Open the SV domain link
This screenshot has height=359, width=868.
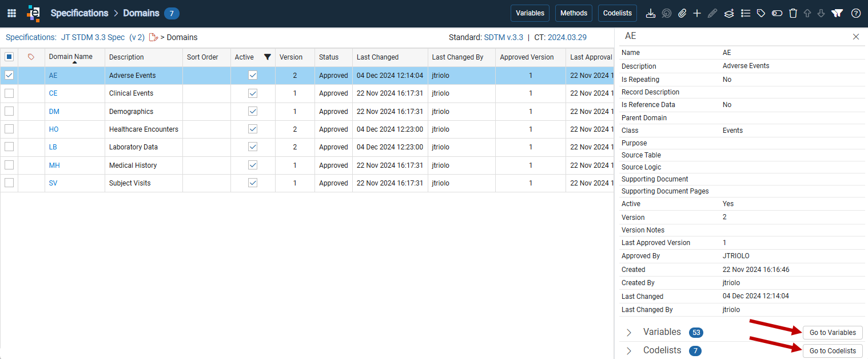pyautogui.click(x=53, y=183)
